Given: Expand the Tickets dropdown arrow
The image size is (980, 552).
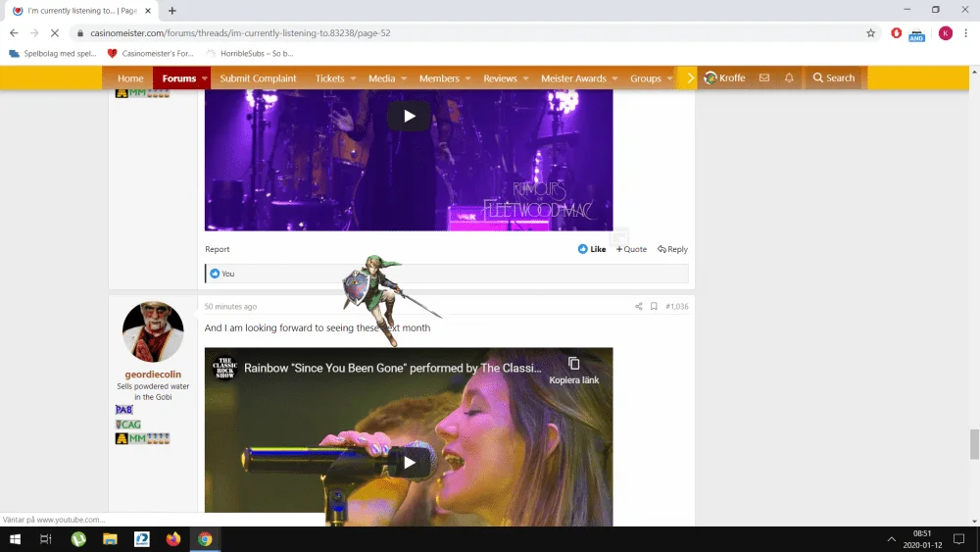Looking at the screenshot, I should [x=353, y=78].
